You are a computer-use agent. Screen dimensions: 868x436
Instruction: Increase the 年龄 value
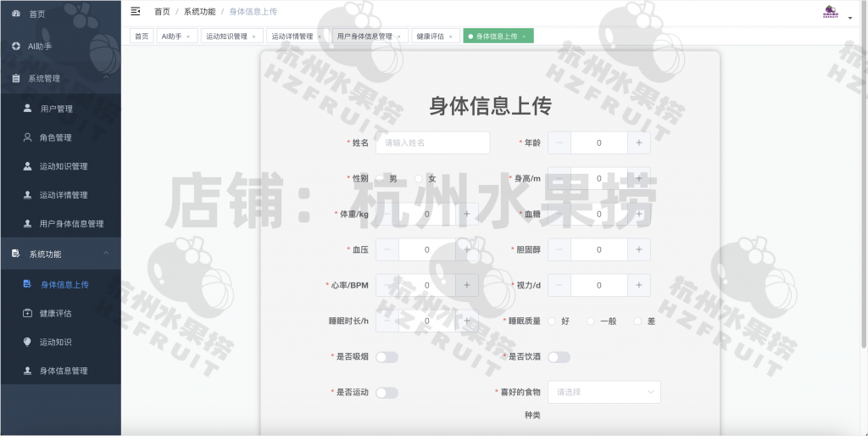pyautogui.click(x=639, y=143)
